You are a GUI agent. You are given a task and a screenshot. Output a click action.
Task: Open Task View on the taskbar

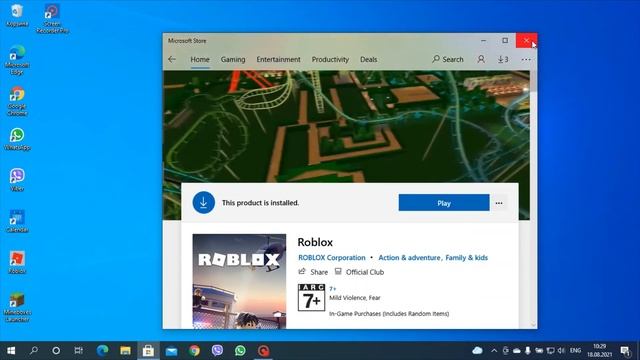coord(78,351)
